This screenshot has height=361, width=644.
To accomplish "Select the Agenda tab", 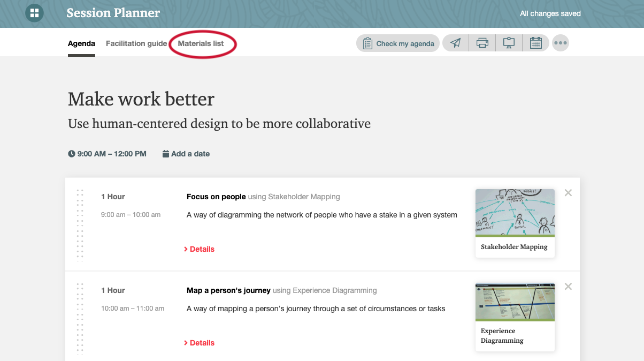I will point(81,43).
